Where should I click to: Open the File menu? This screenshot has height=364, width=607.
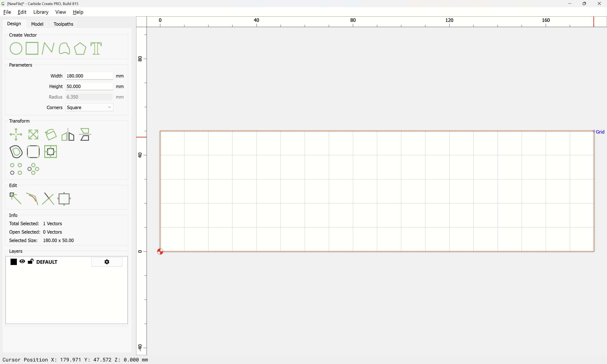tap(7, 12)
